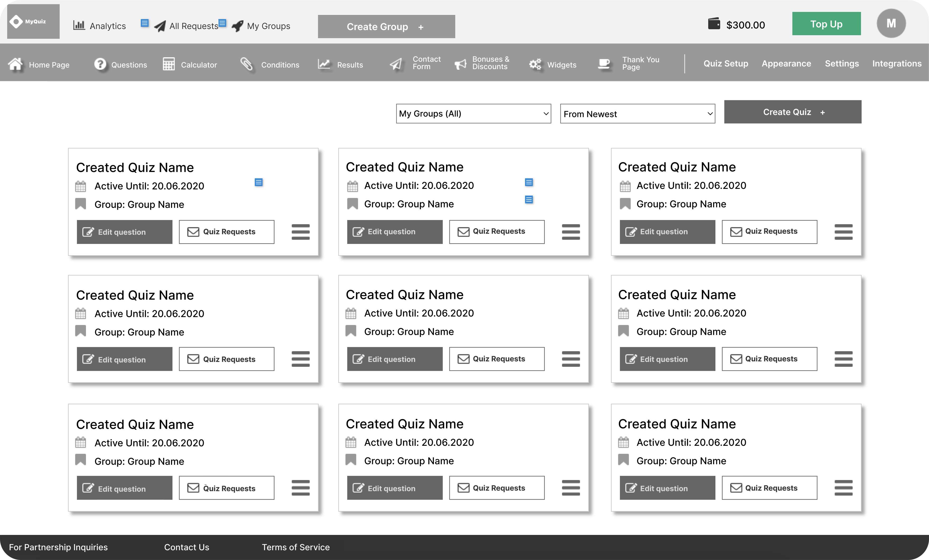Open hamburger menu of first quiz card
This screenshot has width=929, height=560.
301,232
